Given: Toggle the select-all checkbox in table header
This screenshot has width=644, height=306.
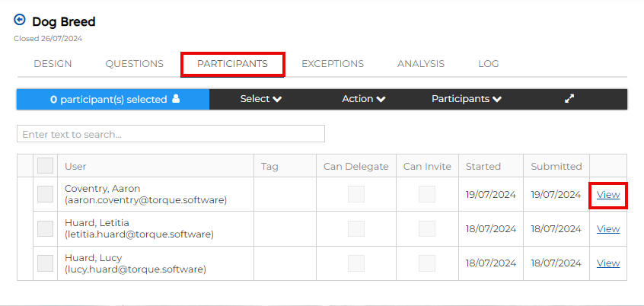Looking at the screenshot, I should [x=46, y=166].
